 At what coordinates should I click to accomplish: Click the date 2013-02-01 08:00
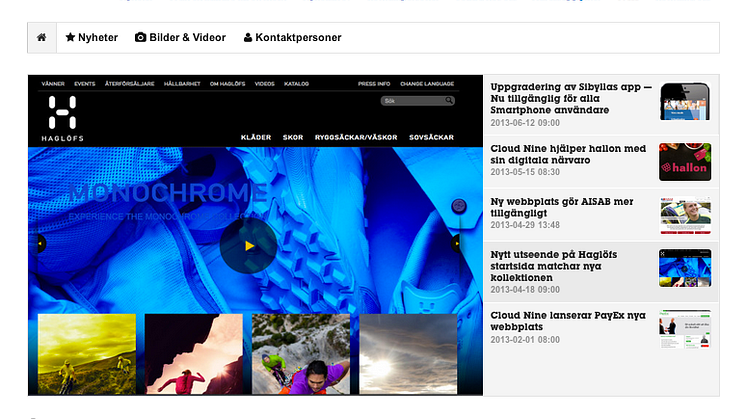[x=525, y=340]
